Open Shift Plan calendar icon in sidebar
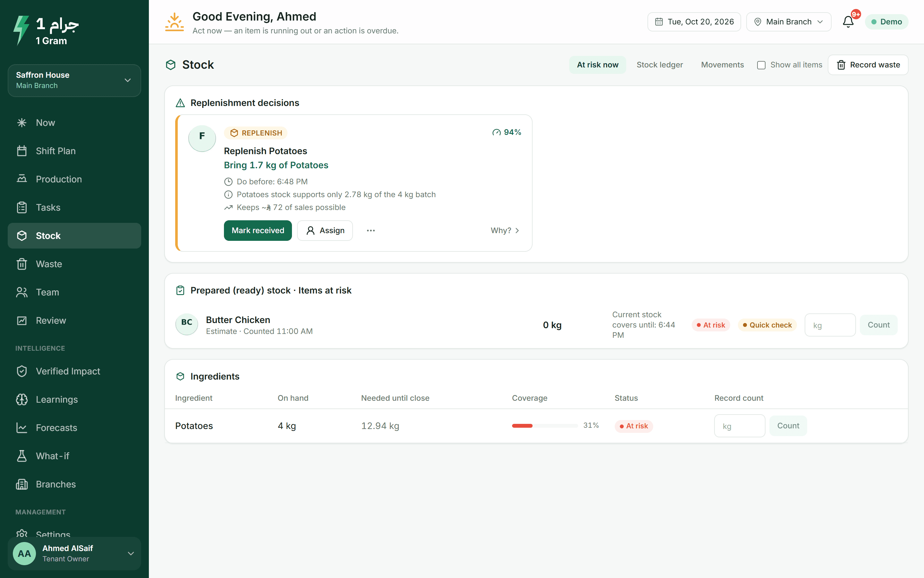924x578 pixels. point(22,151)
